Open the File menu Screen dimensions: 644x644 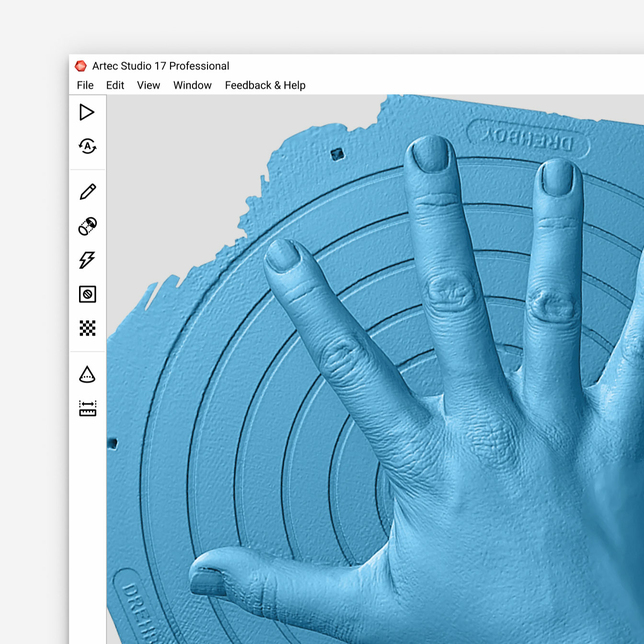(x=85, y=85)
